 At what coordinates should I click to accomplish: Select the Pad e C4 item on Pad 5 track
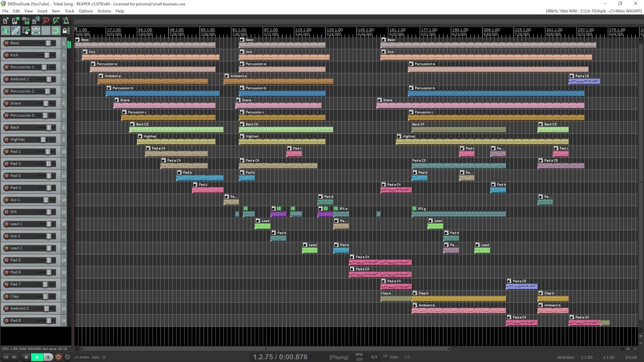[380, 260]
